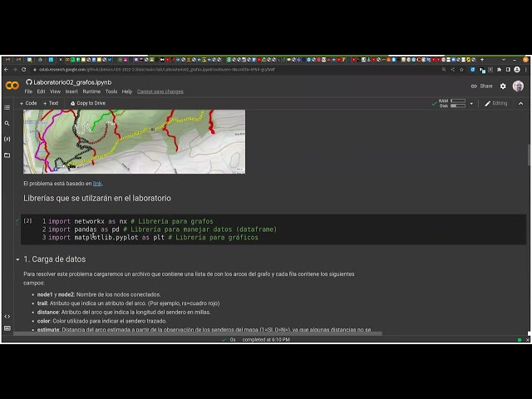This screenshot has height=399, width=532.
Task: Open the Editing mode dropdown
Action: (495, 103)
